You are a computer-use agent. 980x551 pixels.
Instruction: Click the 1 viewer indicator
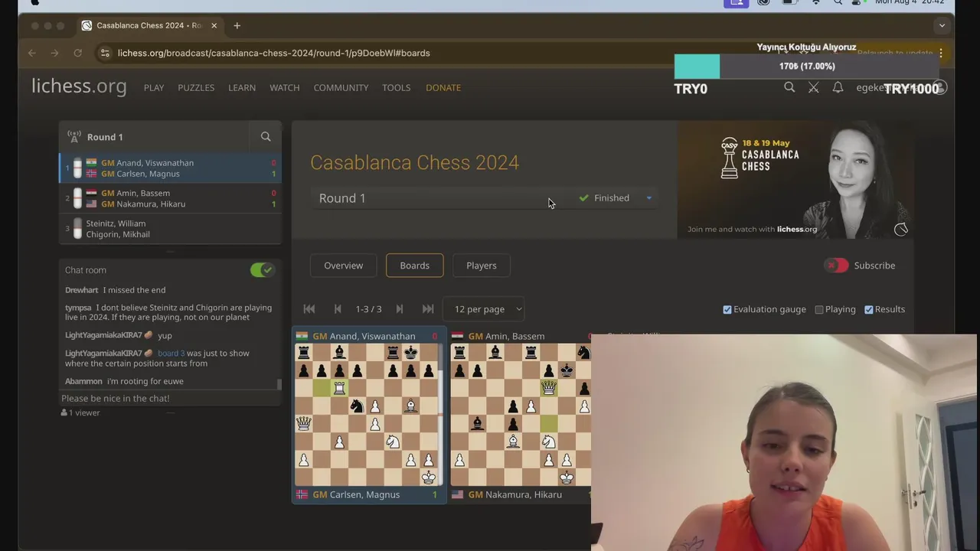tap(80, 412)
